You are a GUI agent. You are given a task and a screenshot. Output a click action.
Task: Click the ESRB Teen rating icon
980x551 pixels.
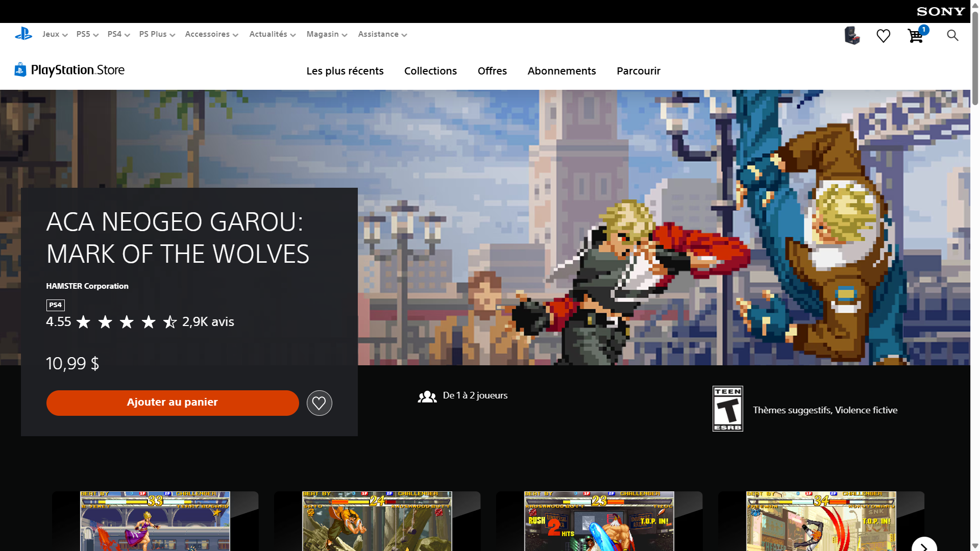click(727, 409)
